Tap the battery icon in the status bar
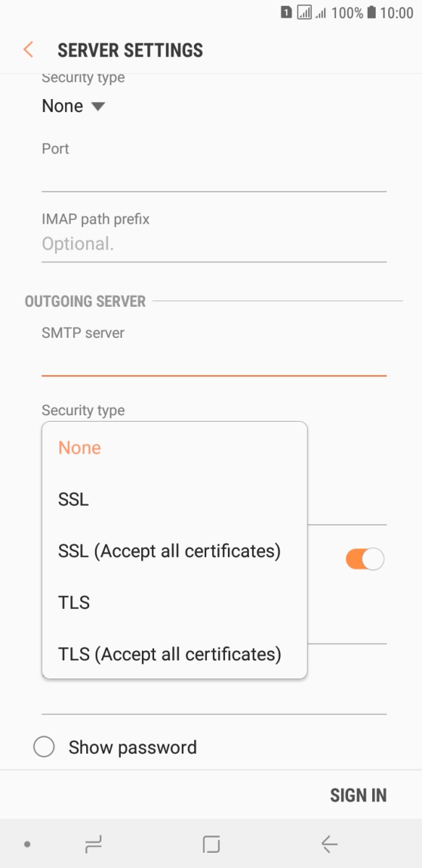 click(x=372, y=12)
